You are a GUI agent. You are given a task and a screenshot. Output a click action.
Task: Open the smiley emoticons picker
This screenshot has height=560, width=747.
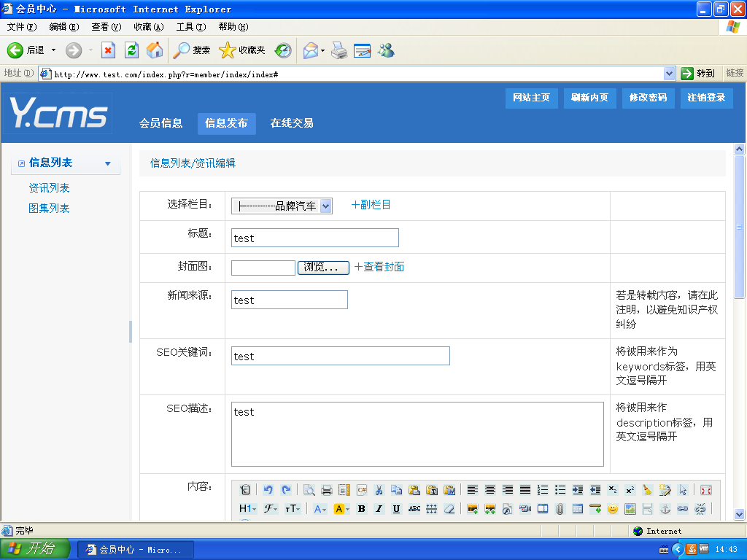click(613, 508)
